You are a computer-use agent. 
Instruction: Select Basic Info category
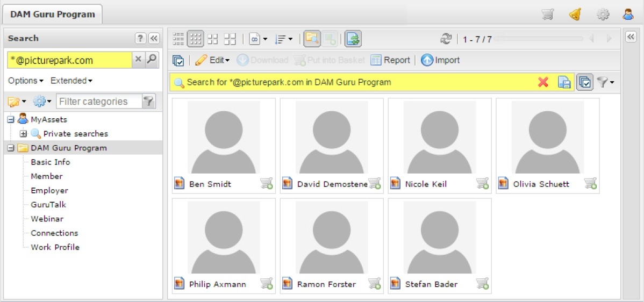[51, 162]
